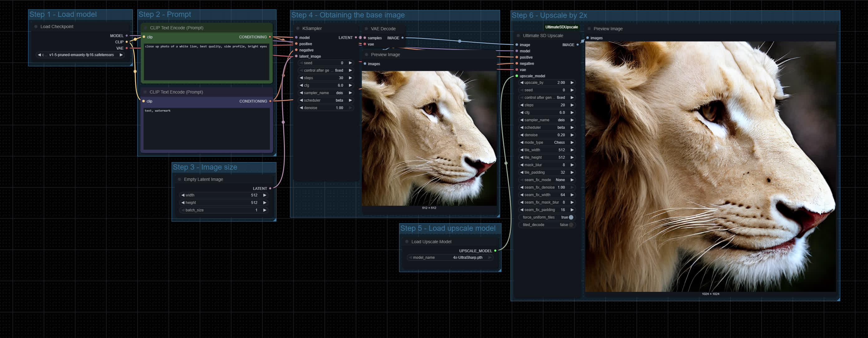The height and width of the screenshot is (338, 868).
Task: Toggle force_uniform_tiles switch off
Action: 571,217
